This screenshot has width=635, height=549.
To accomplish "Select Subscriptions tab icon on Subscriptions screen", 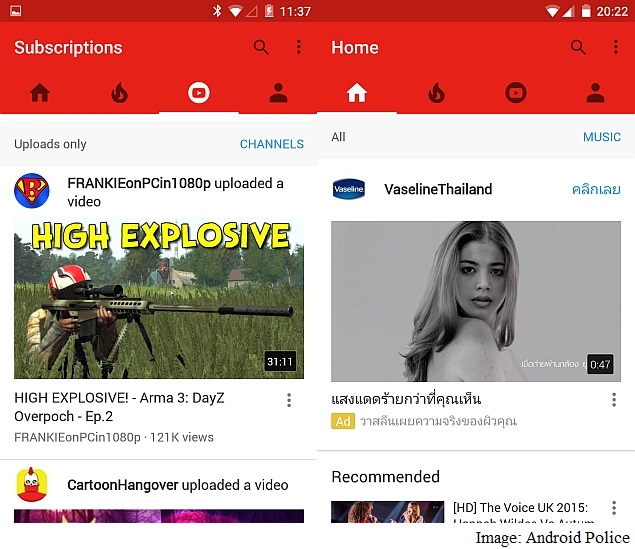I will (x=199, y=93).
